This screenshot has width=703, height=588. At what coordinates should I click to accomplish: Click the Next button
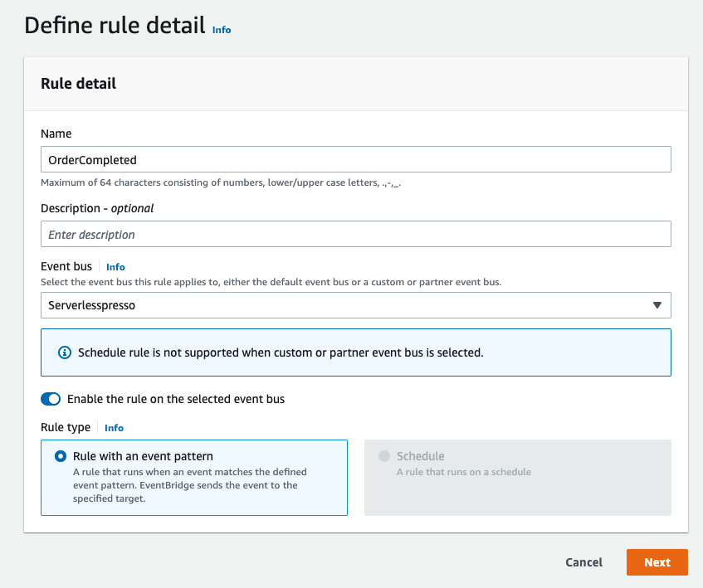coord(657,562)
